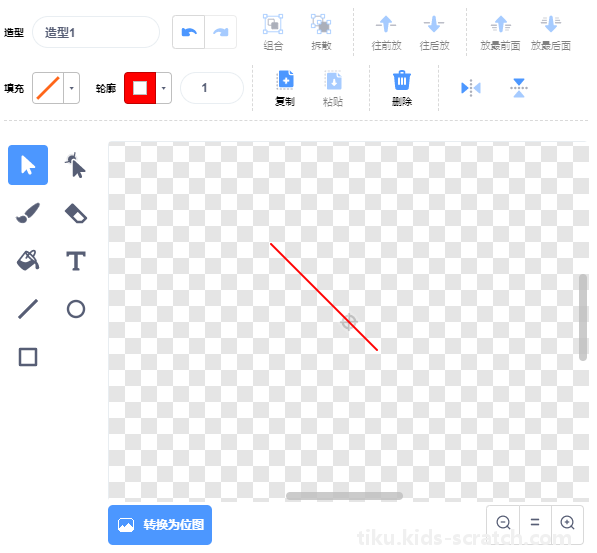Click the zoom in magnifier
The image size is (597, 553).
567,523
